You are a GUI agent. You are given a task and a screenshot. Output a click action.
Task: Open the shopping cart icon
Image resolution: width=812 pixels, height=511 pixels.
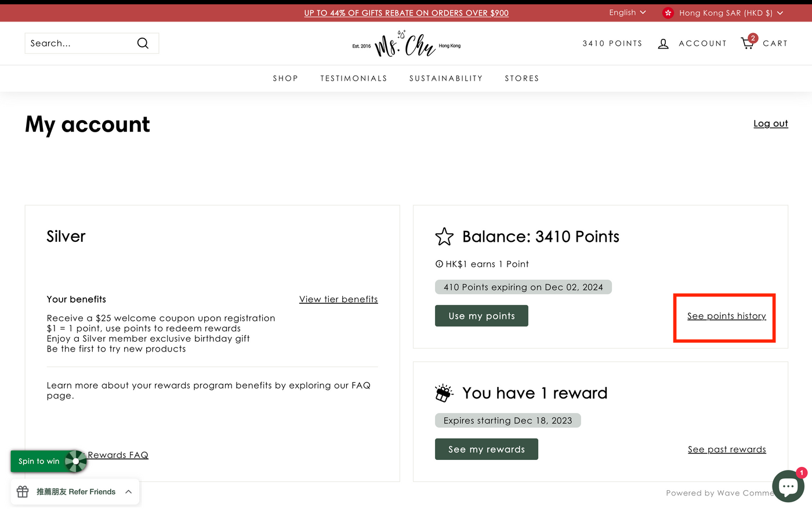(748, 44)
